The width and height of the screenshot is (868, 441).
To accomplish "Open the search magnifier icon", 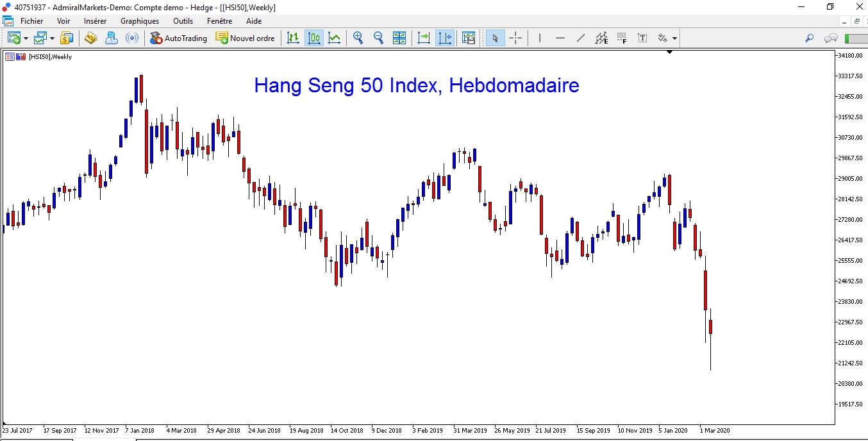I will pos(809,38).
